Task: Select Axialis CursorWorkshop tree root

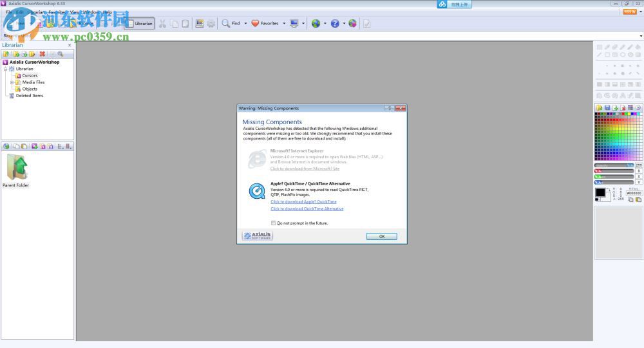Action: pos(35,62)
